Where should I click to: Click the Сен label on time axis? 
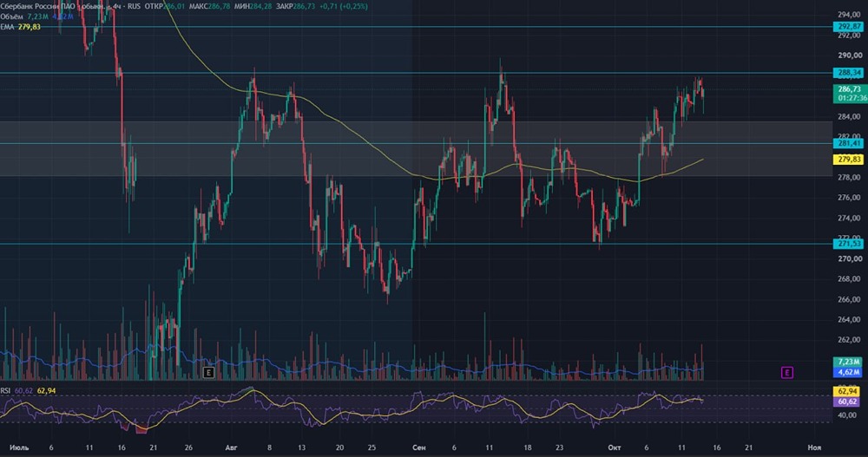click(419, 447)
